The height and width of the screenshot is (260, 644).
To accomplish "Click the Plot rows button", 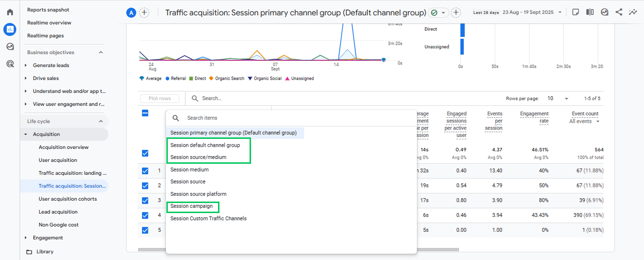I will click(160, 99).
